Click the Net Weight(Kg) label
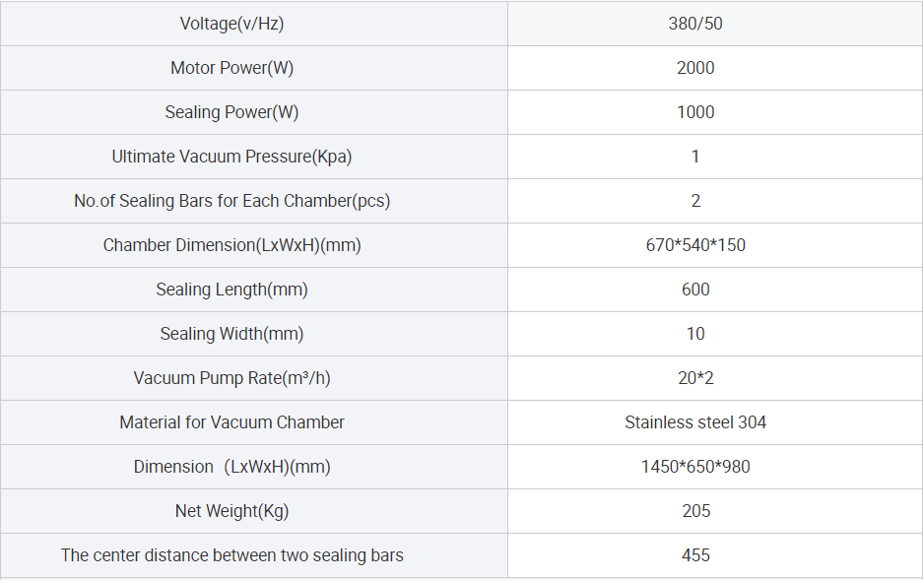Image resolution: width=924 pixels, height=580 pixels. [231, 511]
